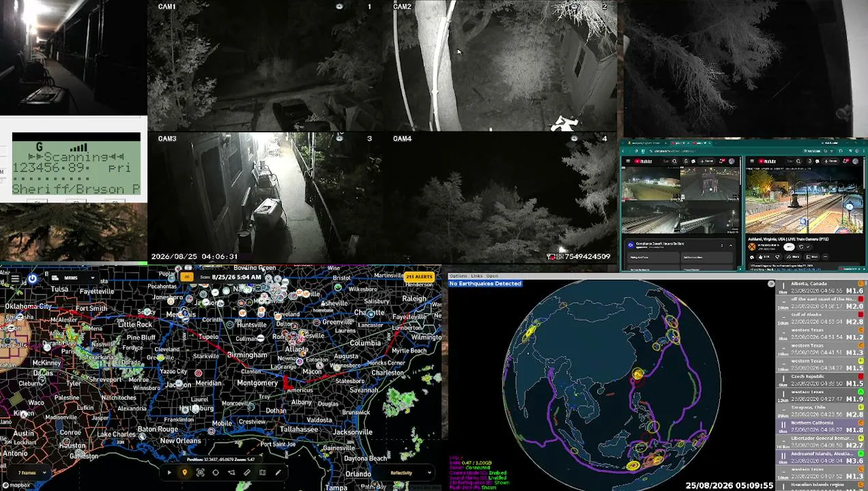The height and width of the screenshot is (491, 868).
Task: Go back in the browser window
Action: [x=623, y=151]
